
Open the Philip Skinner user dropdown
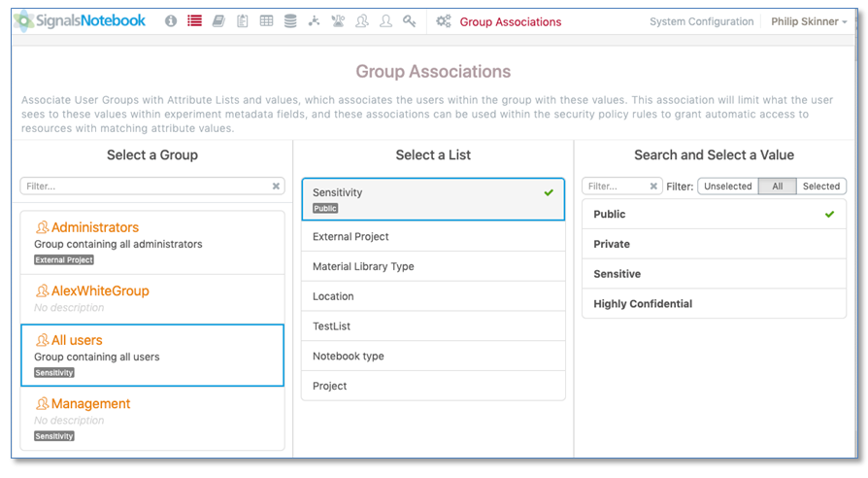pos(809,21)
